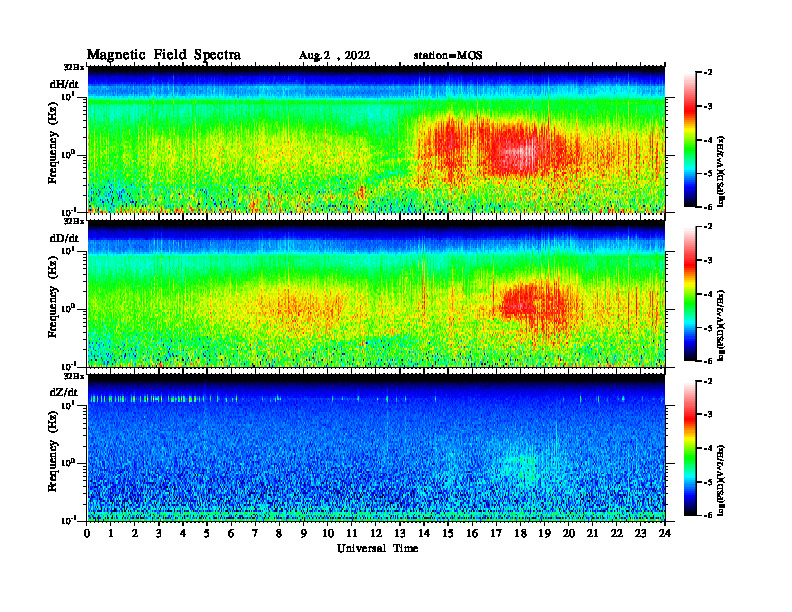Click hour 4 on the Universal Time axis
The image size is (792, 612).
click(183, 533)
